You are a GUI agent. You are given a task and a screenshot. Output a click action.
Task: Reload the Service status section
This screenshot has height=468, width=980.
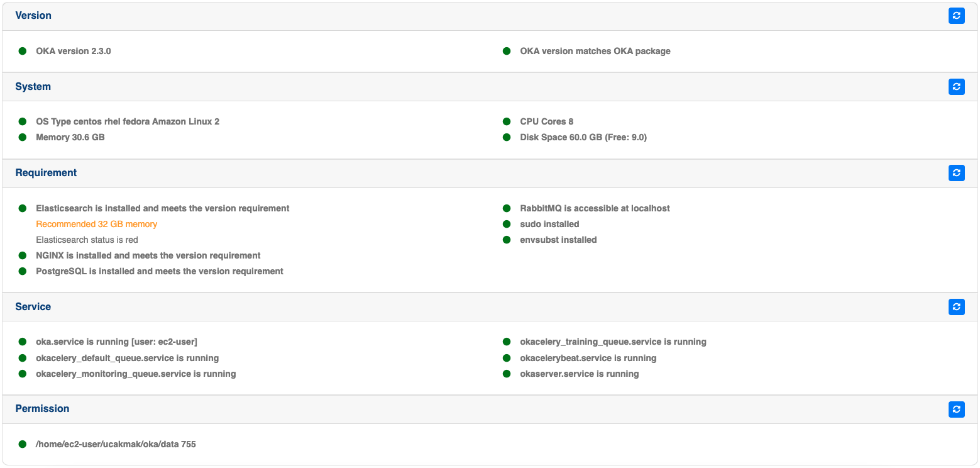pyautogui.click(x=956, y=307)
